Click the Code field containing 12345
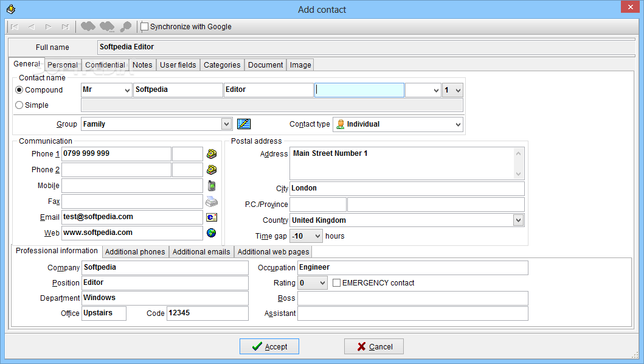Viewport: 644px width, 364px height. tap(207, 313)
